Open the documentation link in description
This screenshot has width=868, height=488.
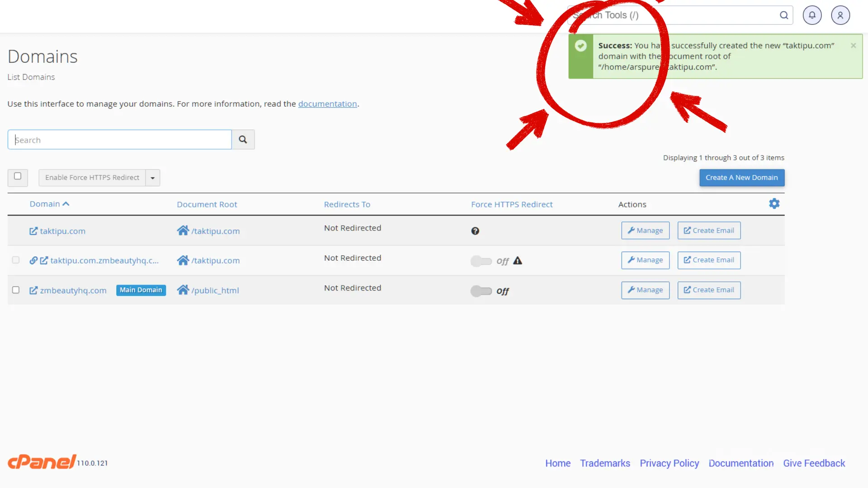click(327, 104)
